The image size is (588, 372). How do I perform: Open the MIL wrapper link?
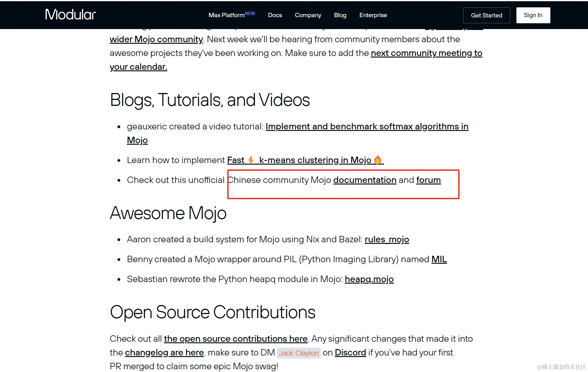[x=439, y=259]
